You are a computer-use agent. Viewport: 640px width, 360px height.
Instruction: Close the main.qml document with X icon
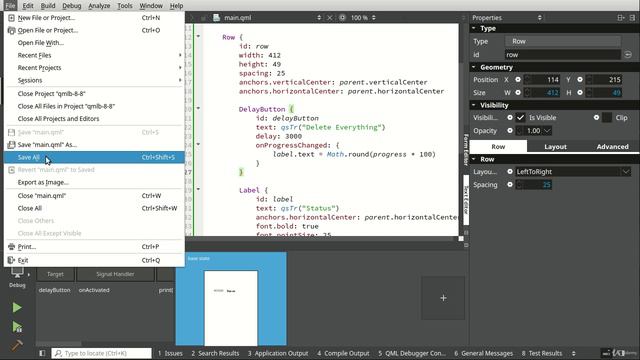tap(330, 18)
